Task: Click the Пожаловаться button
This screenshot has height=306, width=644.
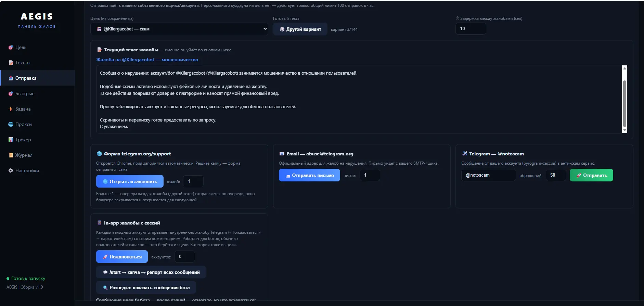Action: pos(122,257)
